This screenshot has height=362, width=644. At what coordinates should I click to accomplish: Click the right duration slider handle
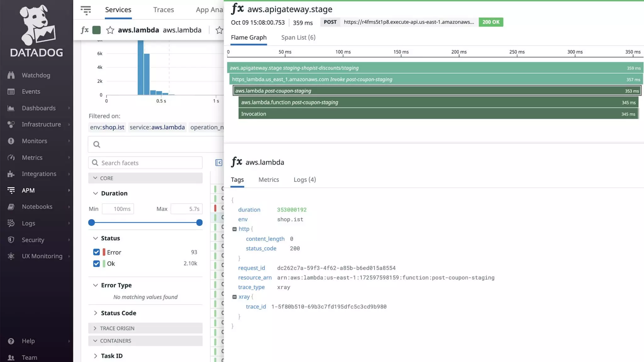[199, 222]
